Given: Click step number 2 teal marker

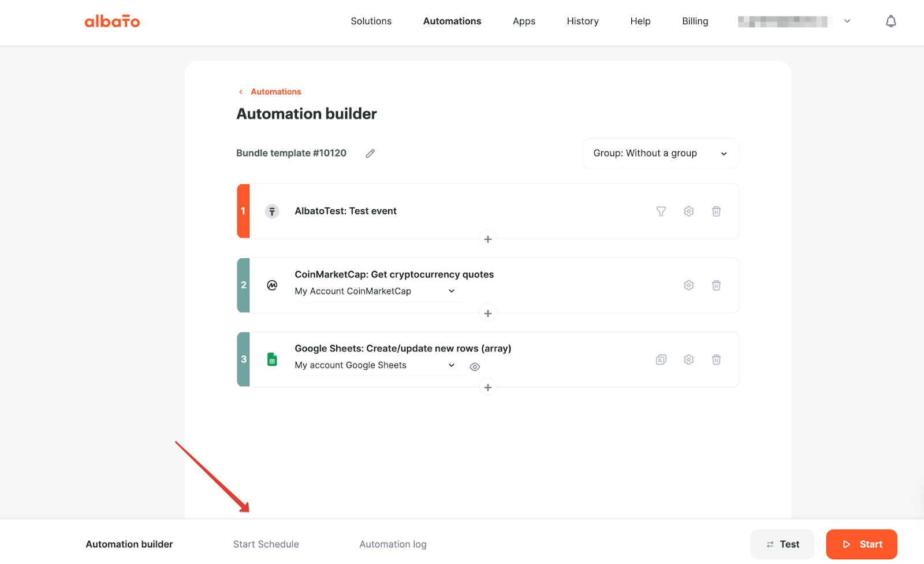Looking at the screenshot, I should click(x=243, y=285).
